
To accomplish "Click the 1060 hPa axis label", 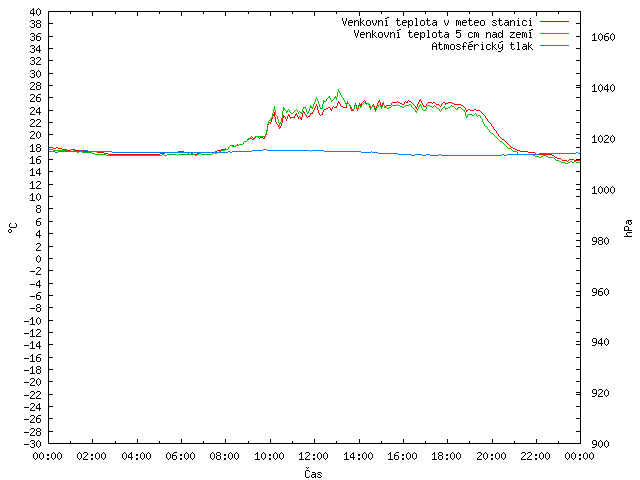I will point(603,38).
